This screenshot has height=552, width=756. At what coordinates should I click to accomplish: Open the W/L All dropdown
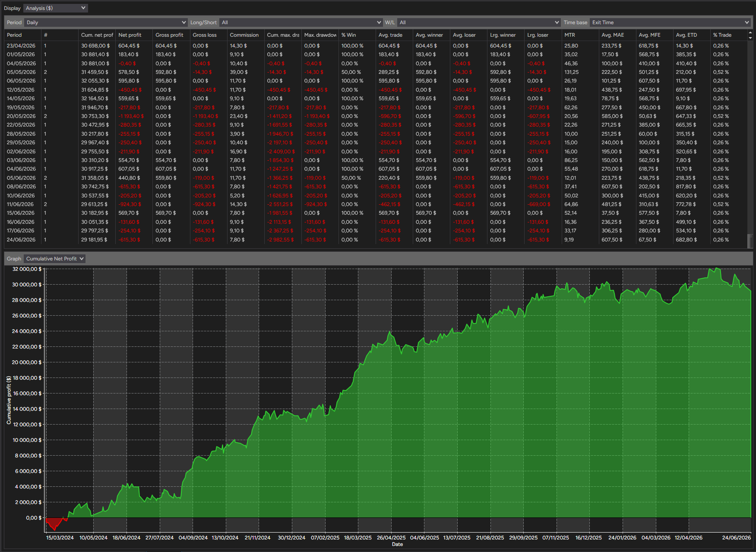click(479, 22)
